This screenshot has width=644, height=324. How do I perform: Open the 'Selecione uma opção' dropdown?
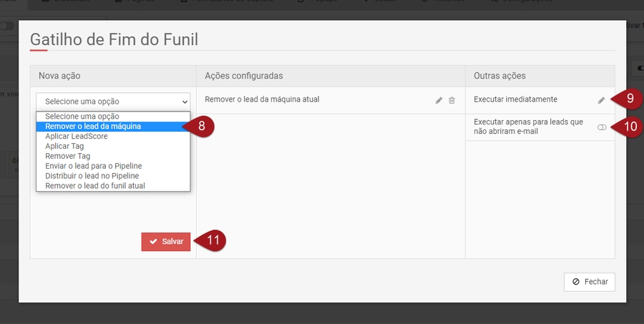[x=113, y=102]
